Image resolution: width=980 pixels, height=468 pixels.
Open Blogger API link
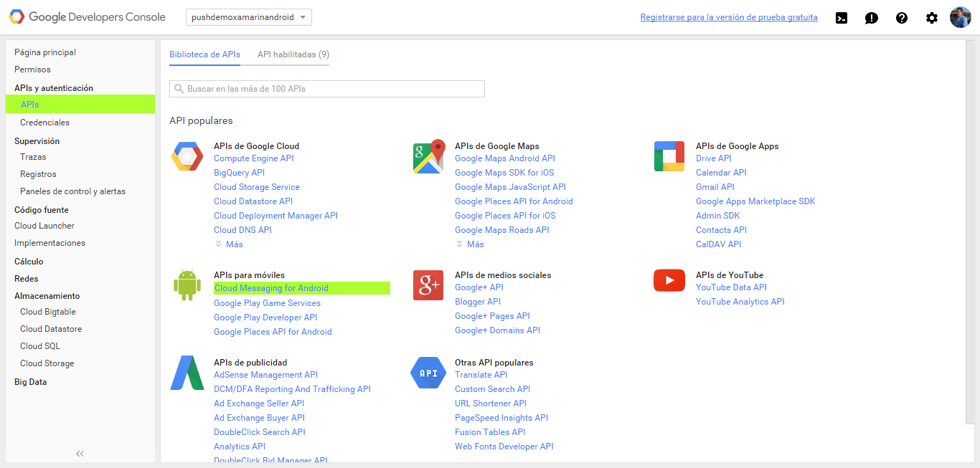(478, 302)
